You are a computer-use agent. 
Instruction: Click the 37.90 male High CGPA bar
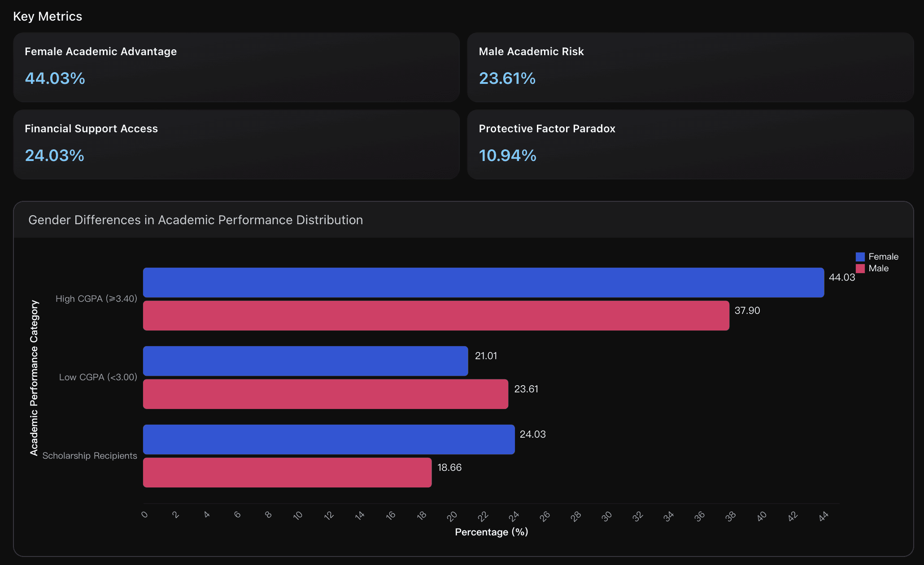(x=436, y=316)
